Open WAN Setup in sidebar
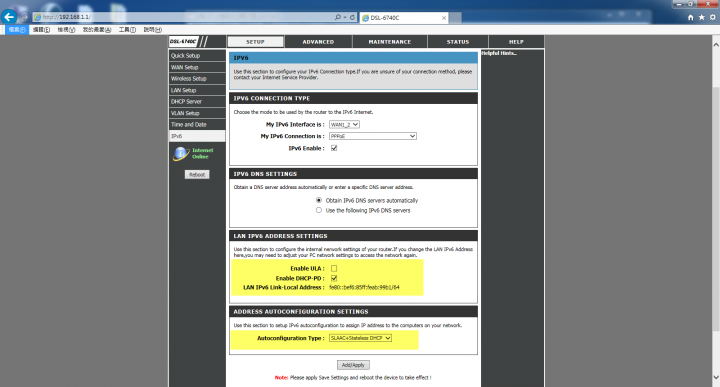This screenshot has height=387, width=720. click(197, 67)
